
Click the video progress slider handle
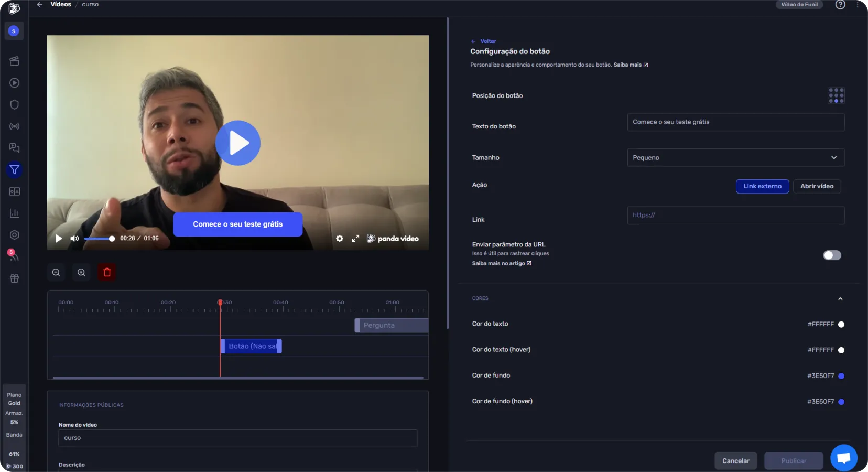coord(112,239)
